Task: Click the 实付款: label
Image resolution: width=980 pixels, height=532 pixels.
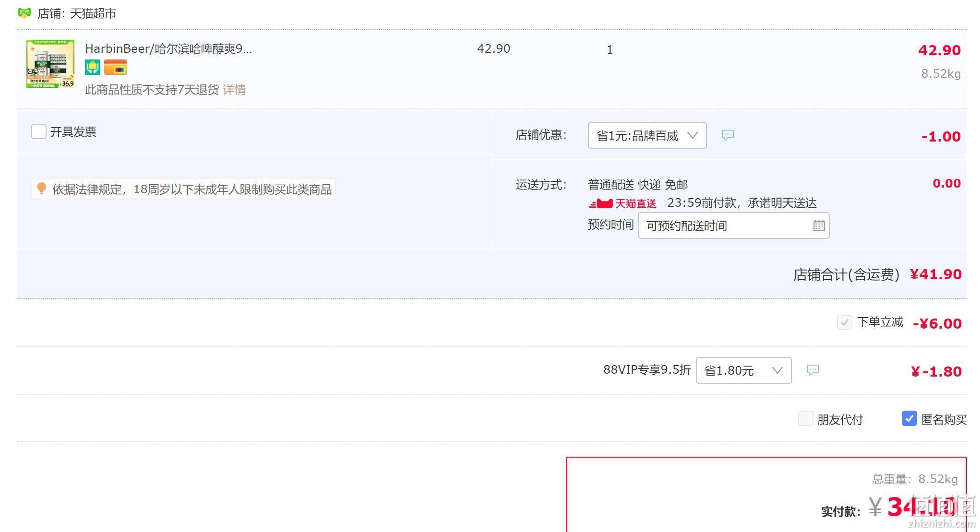Action: (840, 512)
